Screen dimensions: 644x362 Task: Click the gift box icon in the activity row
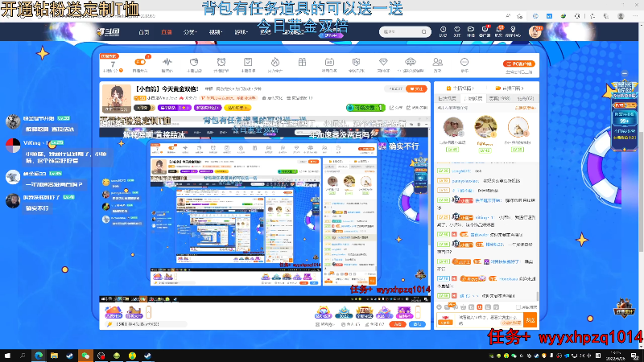coord(302,63)
